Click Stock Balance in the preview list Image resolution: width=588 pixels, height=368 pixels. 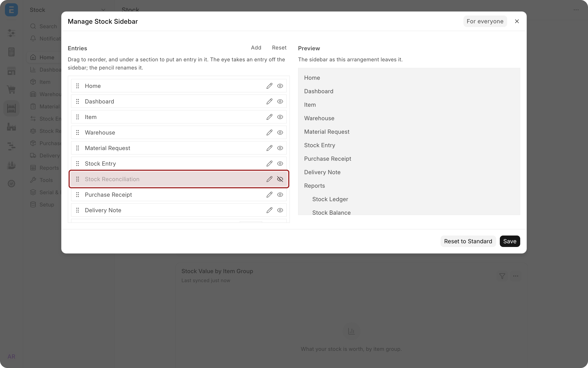coord(331,212)
